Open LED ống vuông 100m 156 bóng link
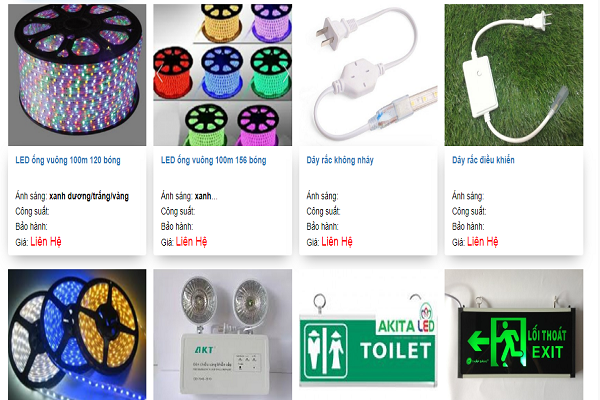The width and height of the screenshot is (600, 400). (214, 160)
